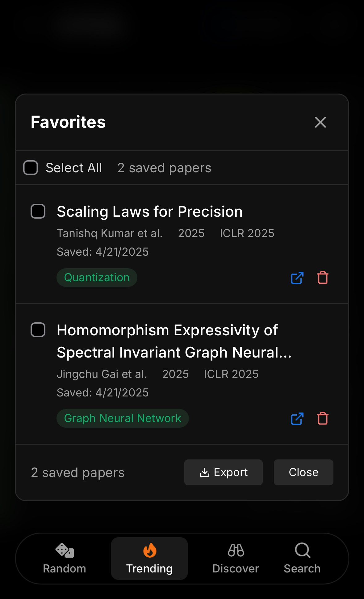
Task: Click the Graph Neural Network tag
Action: 123,418
